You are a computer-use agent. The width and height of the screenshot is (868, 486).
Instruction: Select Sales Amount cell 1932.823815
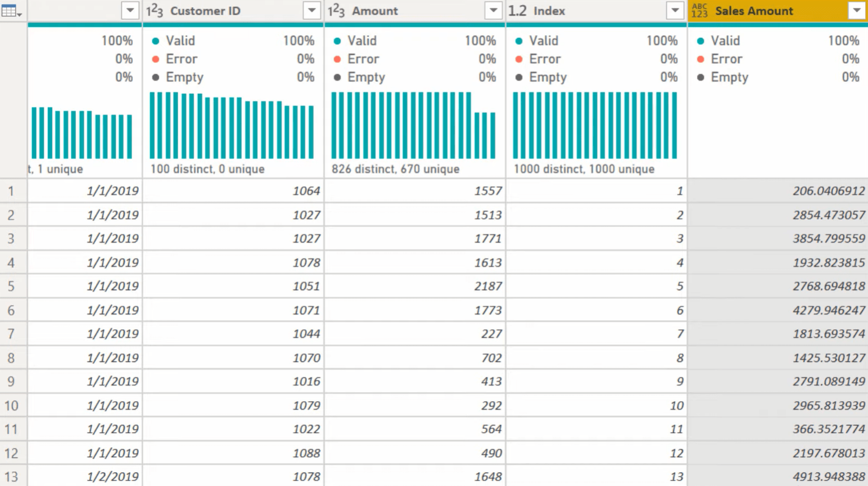[778, 262]
